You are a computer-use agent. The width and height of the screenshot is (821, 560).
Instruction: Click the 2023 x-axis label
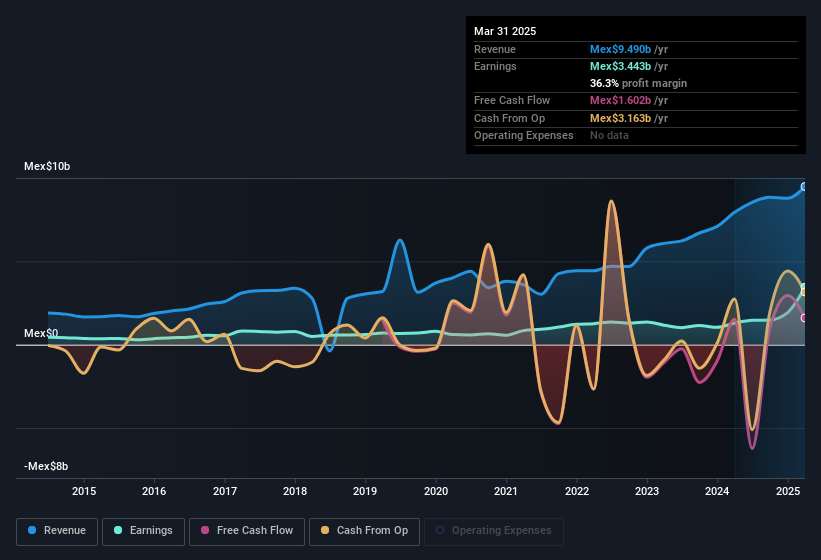click(x=647, y=491)
